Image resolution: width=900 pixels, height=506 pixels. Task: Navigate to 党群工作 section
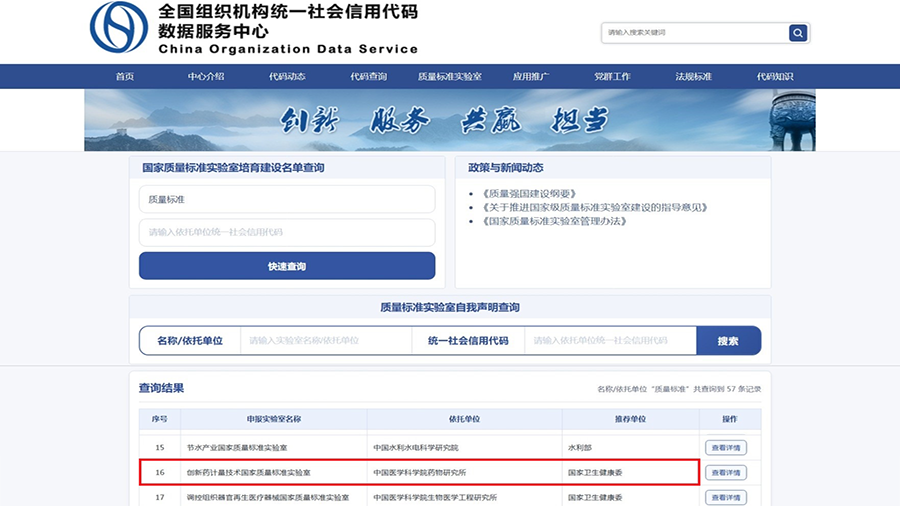click(612, 77)
